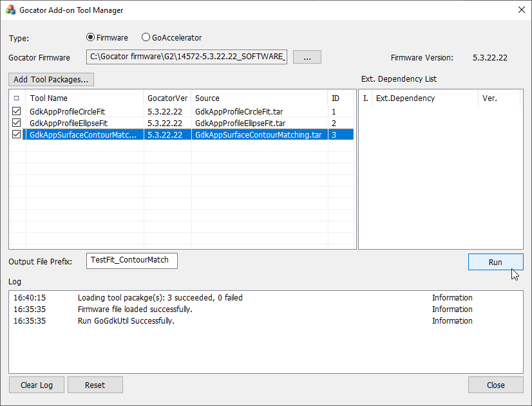The height and width of the screenshot is (406, 532).
Task: Click the Clear Log button
Action: click(37, 385)
